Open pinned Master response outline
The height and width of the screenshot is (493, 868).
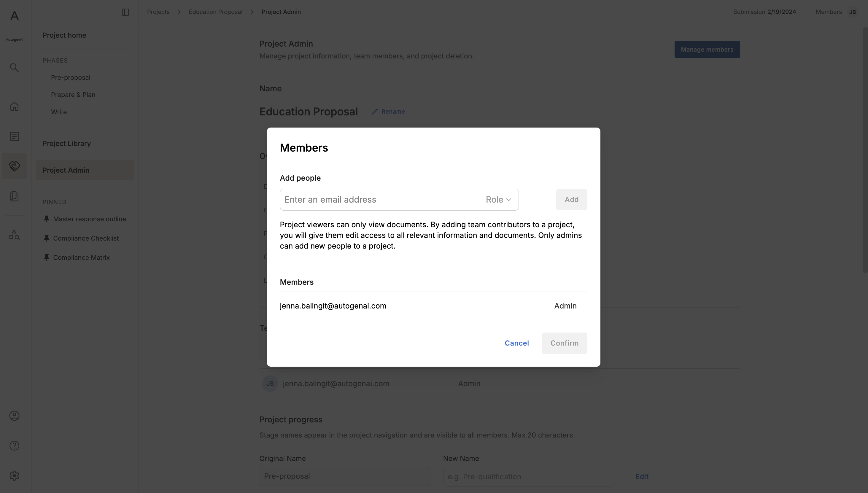89,219
